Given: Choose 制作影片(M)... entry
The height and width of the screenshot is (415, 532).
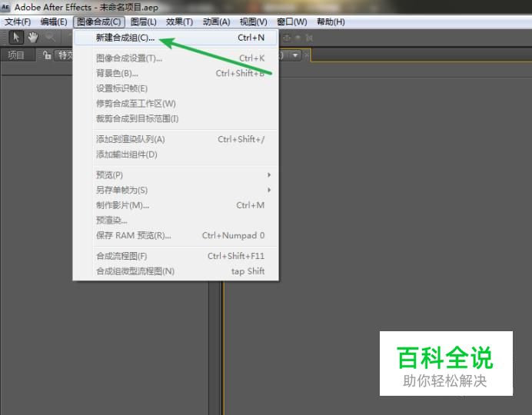Looking at the screenshot, I should point(176,205).
